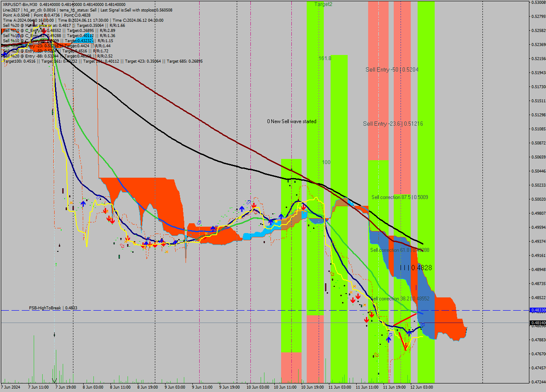Click the '161.8' Fibonacci level label

pos(325,58)
